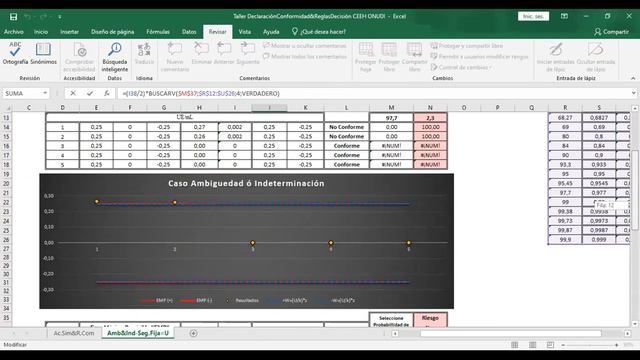Click the ¿Qué desea hacer? search box

(319, 32)
